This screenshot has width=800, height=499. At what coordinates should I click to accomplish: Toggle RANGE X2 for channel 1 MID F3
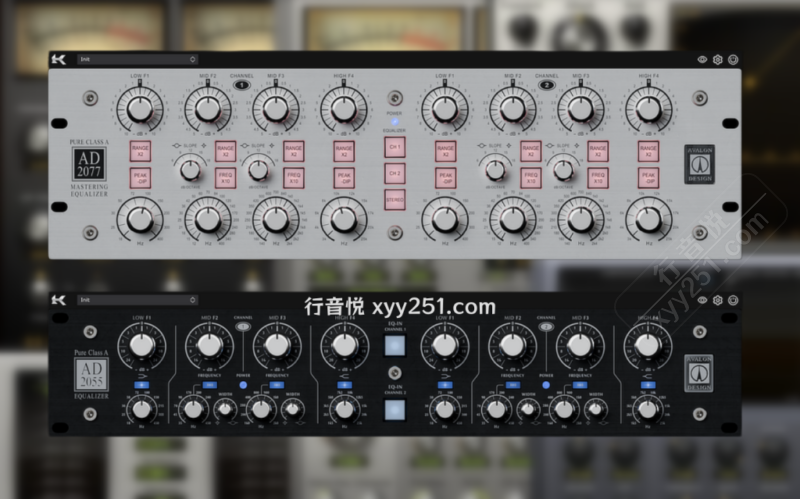(294, 152)
